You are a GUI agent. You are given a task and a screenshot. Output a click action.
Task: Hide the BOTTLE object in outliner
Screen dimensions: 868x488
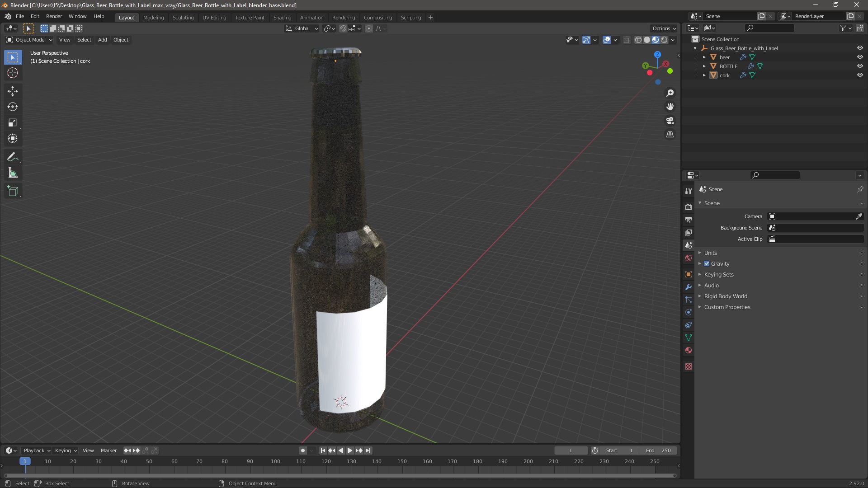point(860,66)
